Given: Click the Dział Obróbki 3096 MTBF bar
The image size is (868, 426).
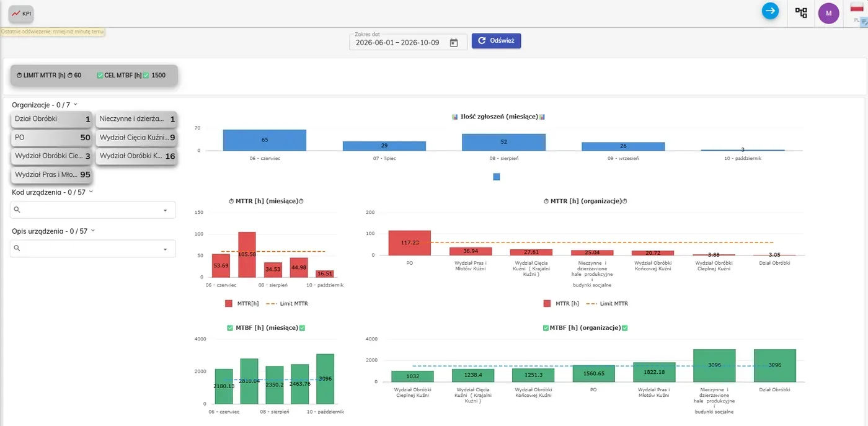Looking at the screenshot, I should tap(775, 365).
